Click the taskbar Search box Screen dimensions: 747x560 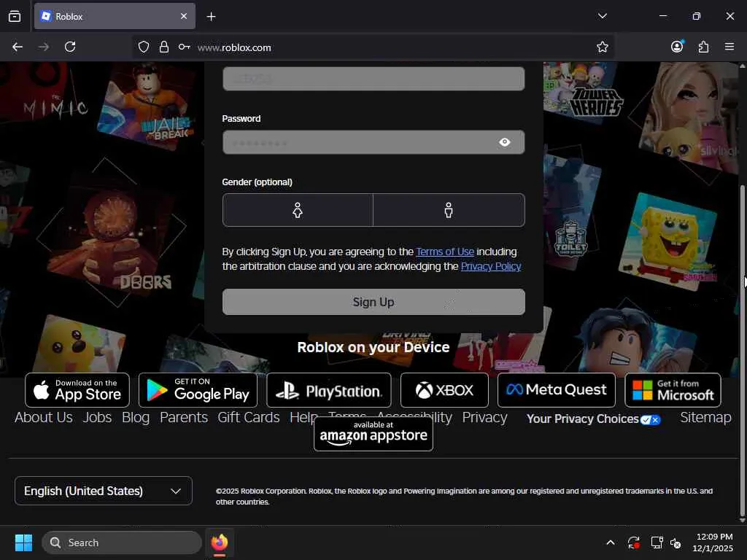click(x=122, y=542)
